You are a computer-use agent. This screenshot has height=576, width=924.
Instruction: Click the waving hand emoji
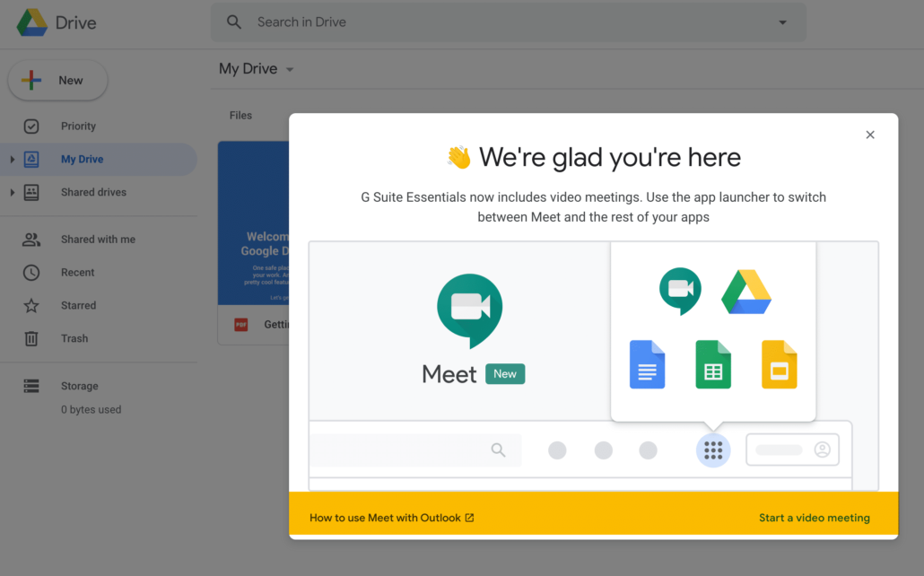[458, 157]
